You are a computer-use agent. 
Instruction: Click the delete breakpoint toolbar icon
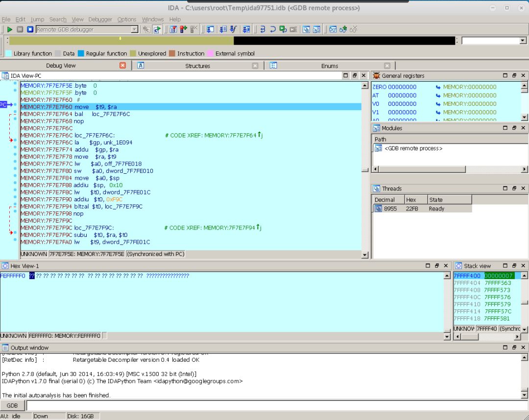(193, 29)
